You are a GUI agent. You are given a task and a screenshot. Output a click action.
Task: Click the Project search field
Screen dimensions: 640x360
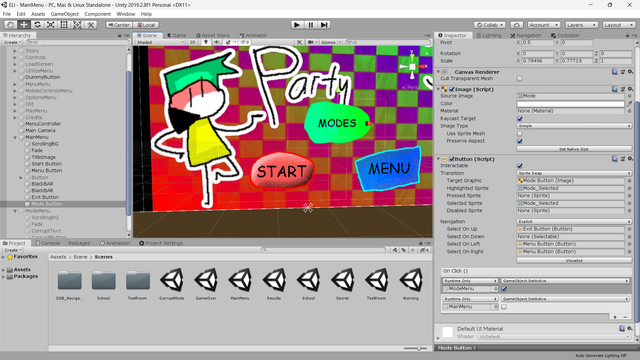323,250
